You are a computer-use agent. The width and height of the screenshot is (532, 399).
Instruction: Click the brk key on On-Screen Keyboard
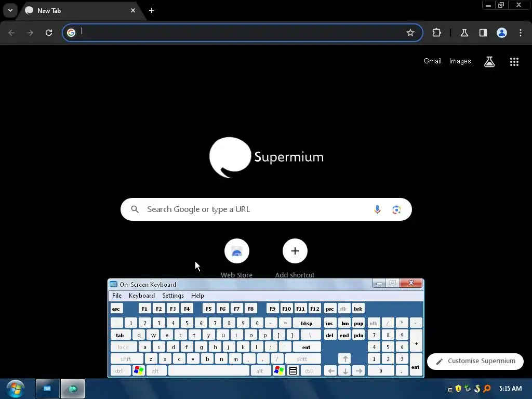(x=358, y=309)
